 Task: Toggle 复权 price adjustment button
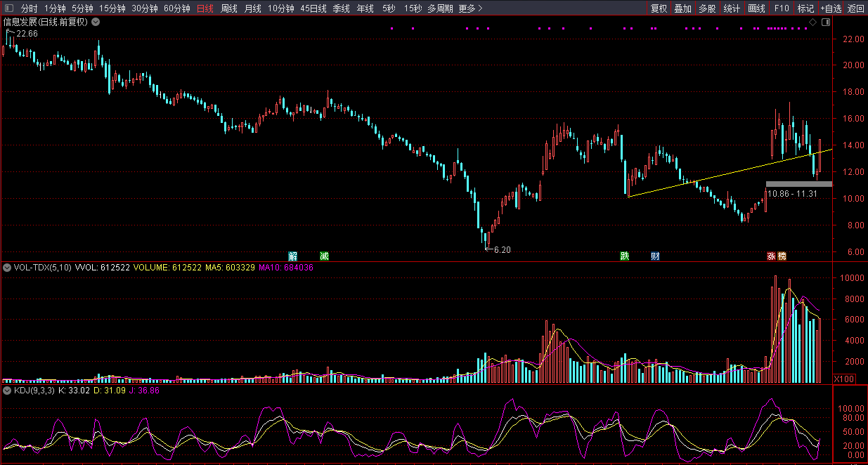[659, 8]
